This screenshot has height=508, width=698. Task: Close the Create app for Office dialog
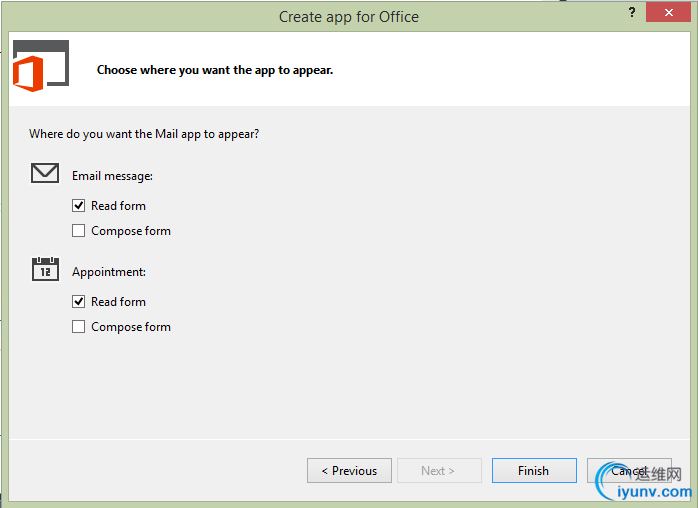pos(665,12)
